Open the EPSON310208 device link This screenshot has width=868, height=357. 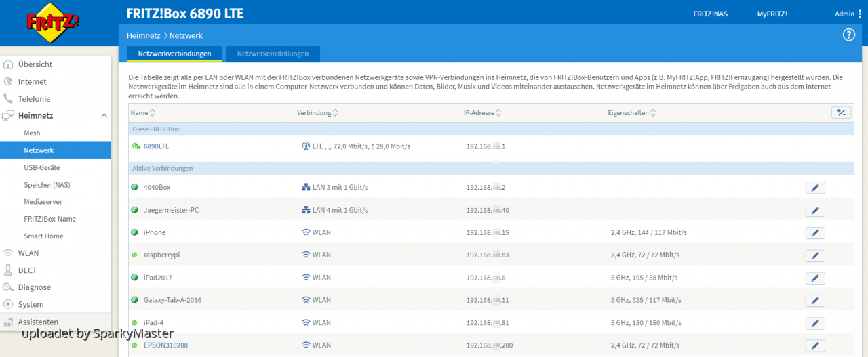(x=166, y=345)
